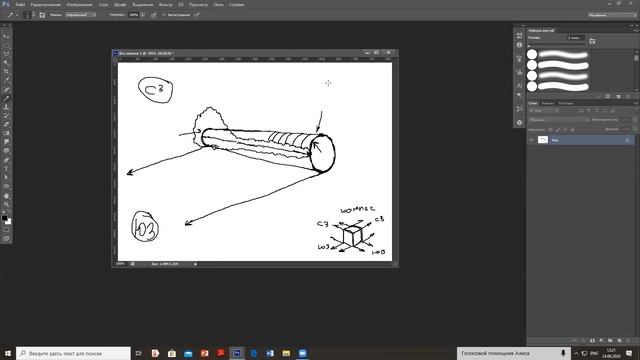
Task: Open the Windows Start menu
Action: 7,353
